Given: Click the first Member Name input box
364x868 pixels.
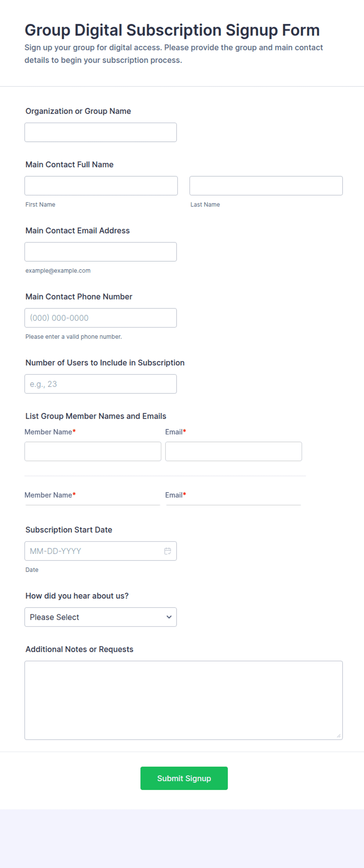Looking at the screenshot, I should [x=93, y=451].
